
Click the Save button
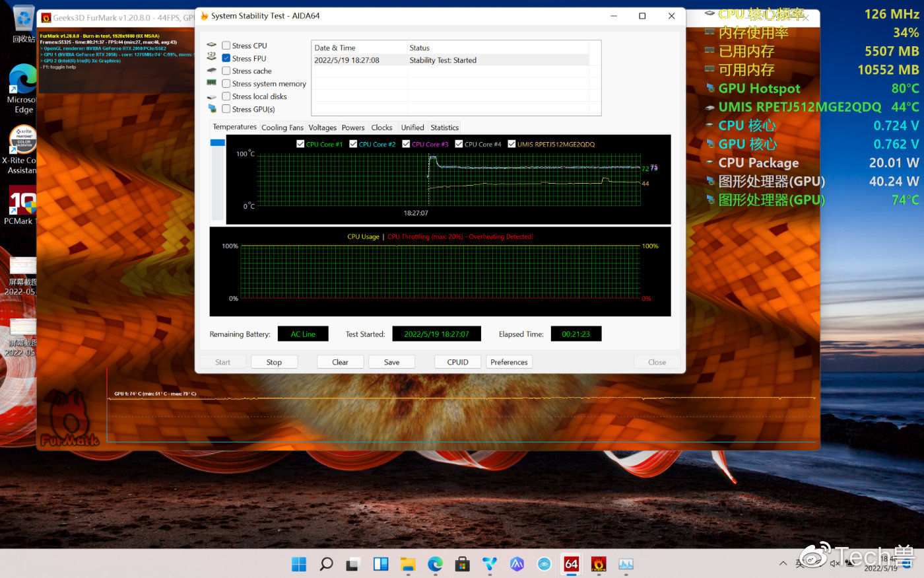click(391, 362)
